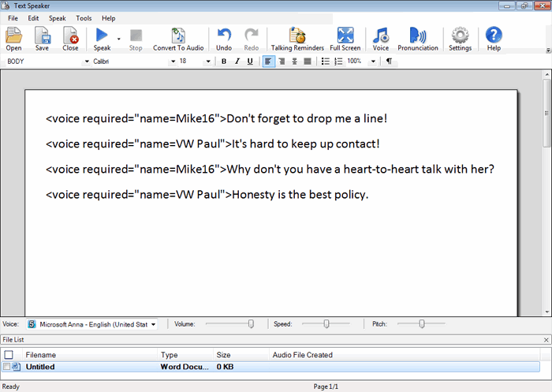Enter Full Screen mode

click(x=345, y=35)
